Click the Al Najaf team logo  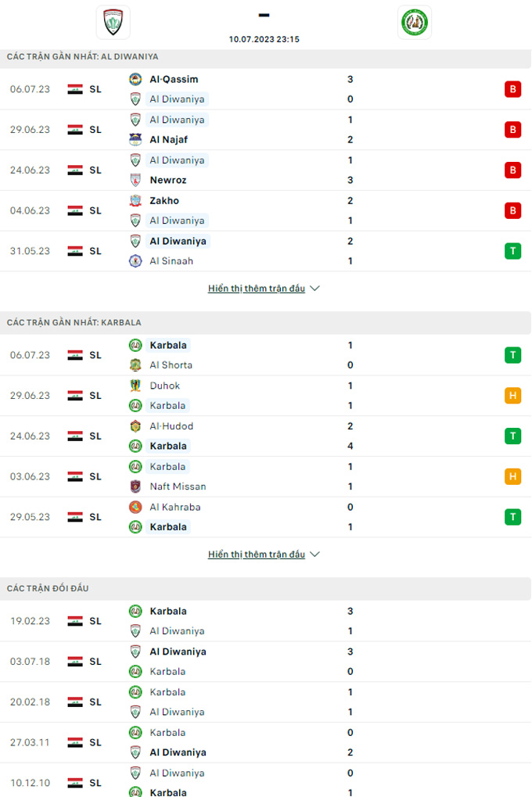(x=135, y=140)
